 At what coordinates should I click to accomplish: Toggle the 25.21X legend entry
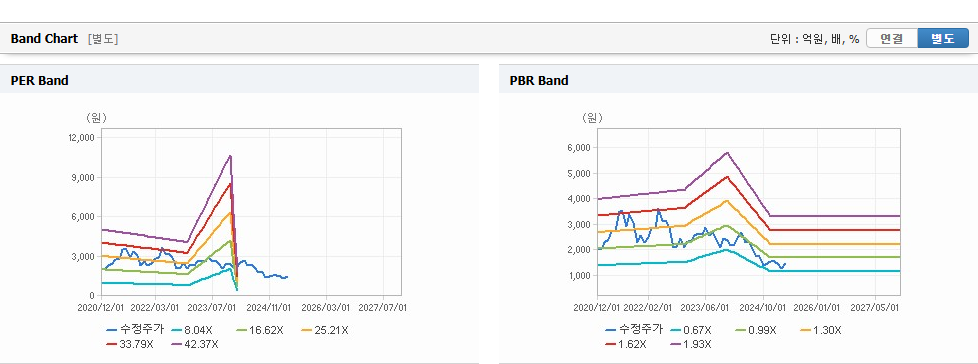[324, 330]
